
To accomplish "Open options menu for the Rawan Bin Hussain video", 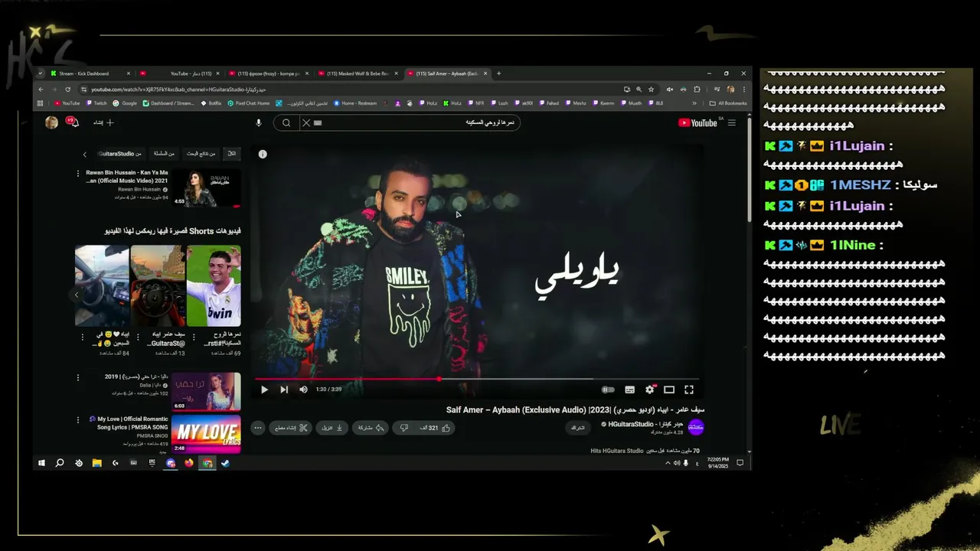I will click(77, 174).
